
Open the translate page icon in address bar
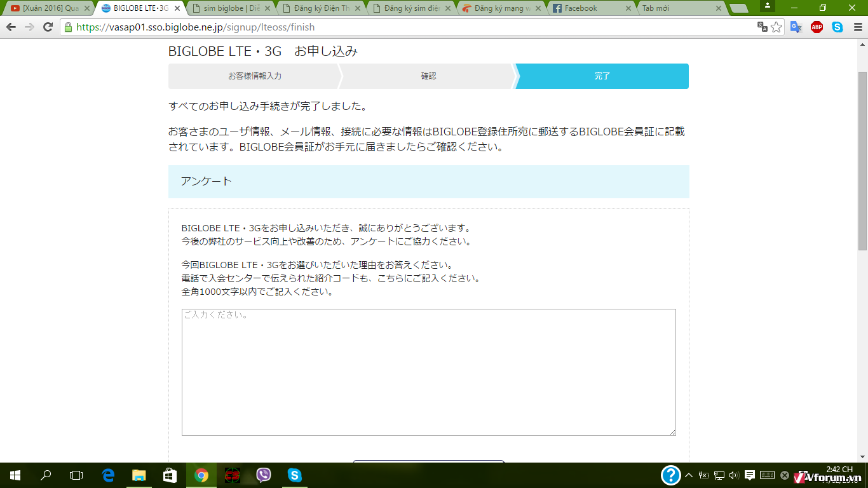tap(762, 27)
